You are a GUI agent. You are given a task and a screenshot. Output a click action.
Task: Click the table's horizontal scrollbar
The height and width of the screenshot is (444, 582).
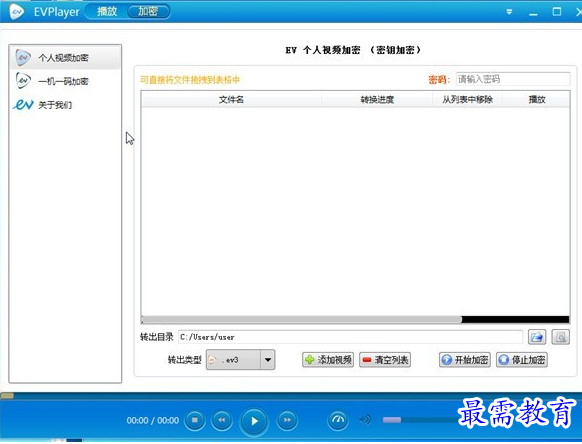[x=302, y=320]
